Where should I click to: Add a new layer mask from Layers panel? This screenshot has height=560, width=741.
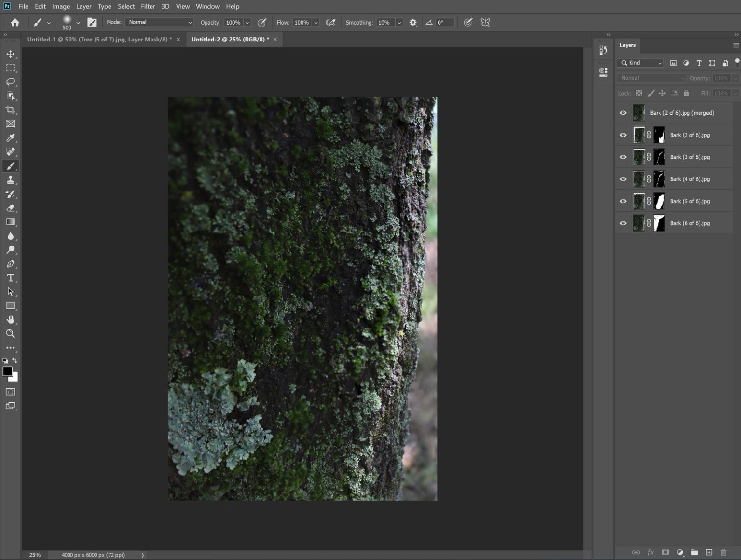pos(665,552)
